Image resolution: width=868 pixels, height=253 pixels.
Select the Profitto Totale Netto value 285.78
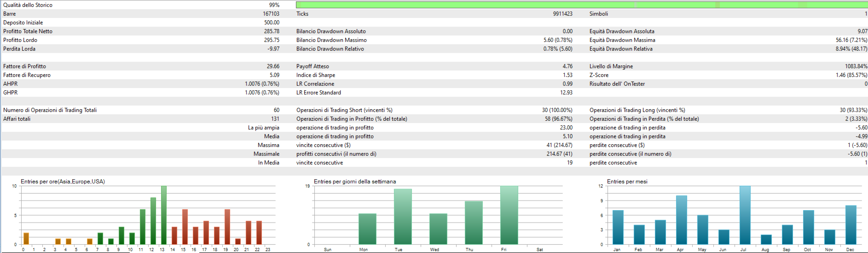[x=272, y=31]
